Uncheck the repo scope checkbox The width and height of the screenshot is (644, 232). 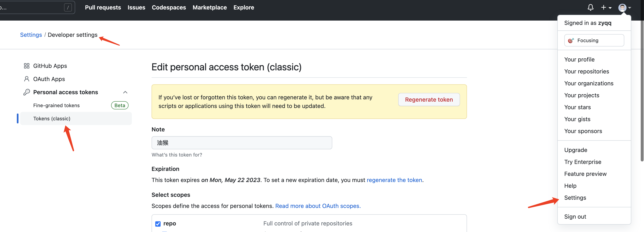pos(158,224)
